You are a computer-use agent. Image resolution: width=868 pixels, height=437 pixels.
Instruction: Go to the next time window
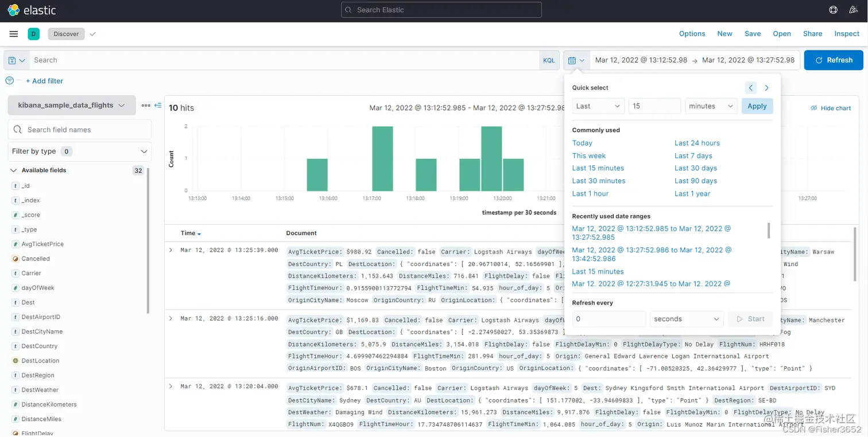coord(767,88)
